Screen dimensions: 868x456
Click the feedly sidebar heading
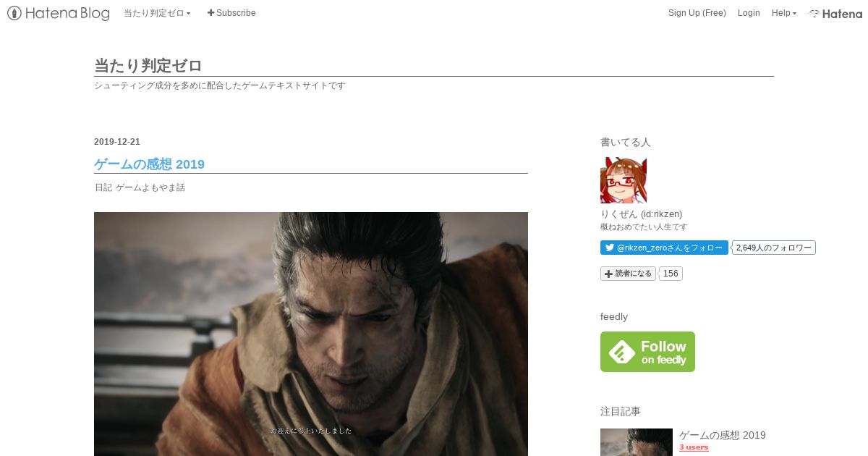(614, 316)
